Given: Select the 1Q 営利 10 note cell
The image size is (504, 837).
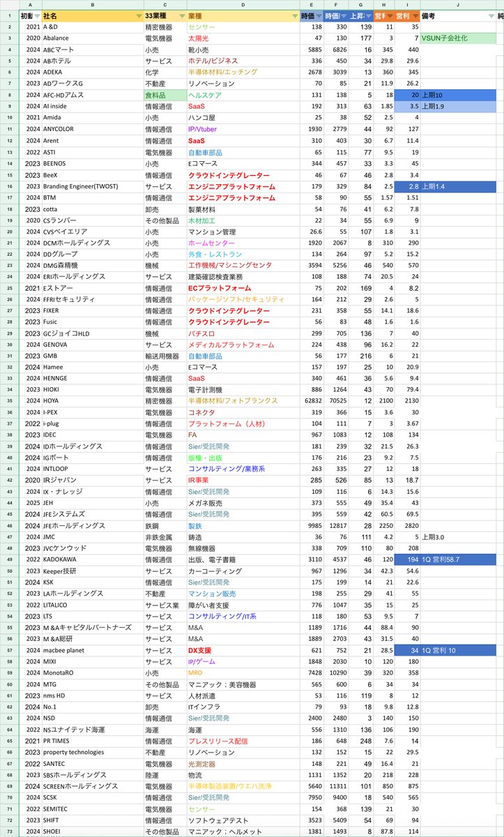Looking at the screenshot, I should pos(457,650).
